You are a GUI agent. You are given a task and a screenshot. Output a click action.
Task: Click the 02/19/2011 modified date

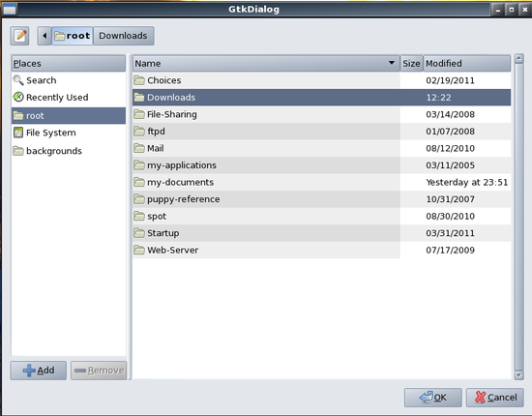coord(450,80)
